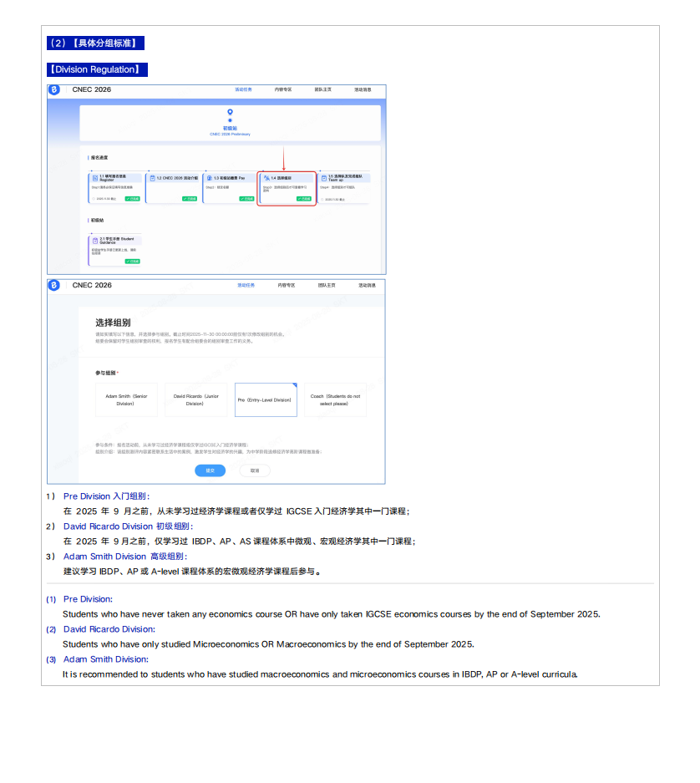Open 内容专区 tab on the task list page

tap(283, 89)
